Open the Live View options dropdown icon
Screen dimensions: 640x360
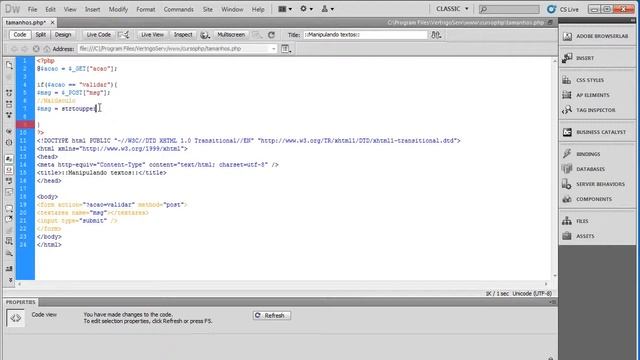tap(286, 49)
